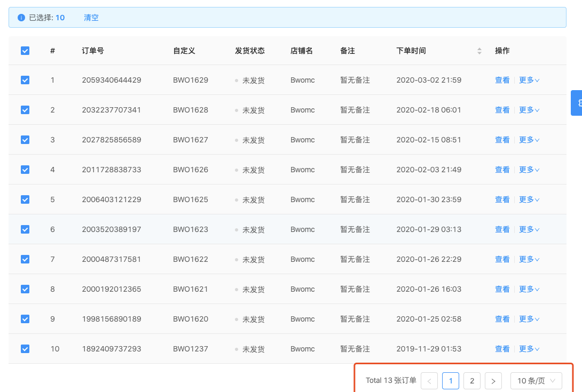Click 查看 for order BWO1626
This screenshot has width=582, height=392.
(x=502, y=170)
